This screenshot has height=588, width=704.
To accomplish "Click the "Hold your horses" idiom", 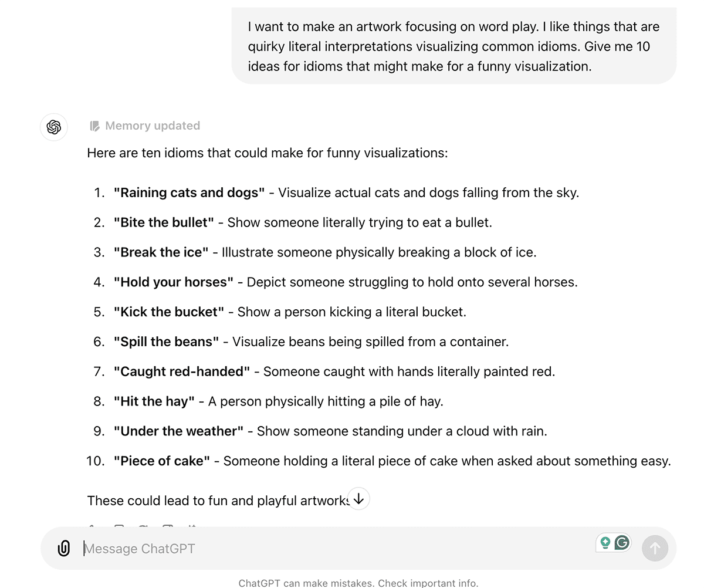I will coord(173,282).
